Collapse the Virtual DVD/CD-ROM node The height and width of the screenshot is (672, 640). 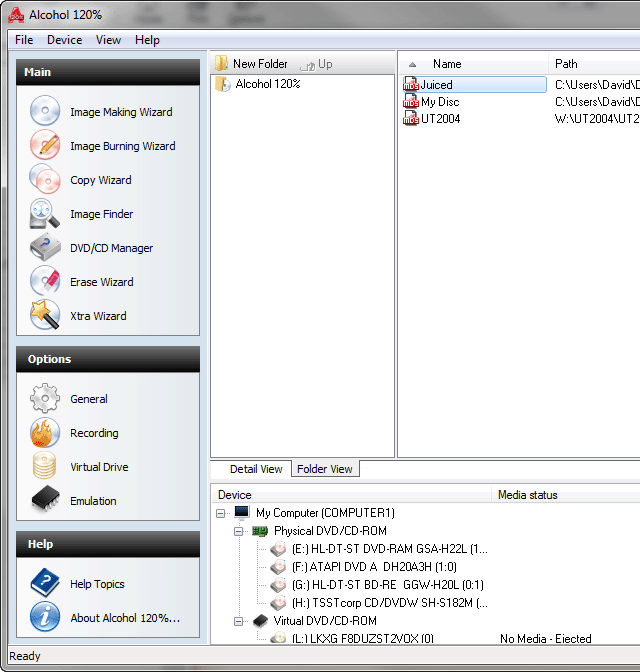point(239,621)
